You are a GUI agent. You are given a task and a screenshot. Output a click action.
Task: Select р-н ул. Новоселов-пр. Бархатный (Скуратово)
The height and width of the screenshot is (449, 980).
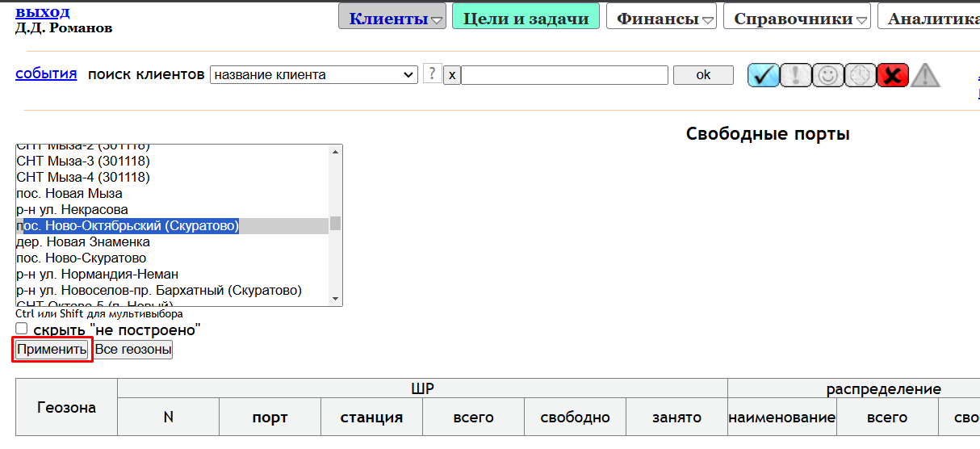click(x=172, y=290)
